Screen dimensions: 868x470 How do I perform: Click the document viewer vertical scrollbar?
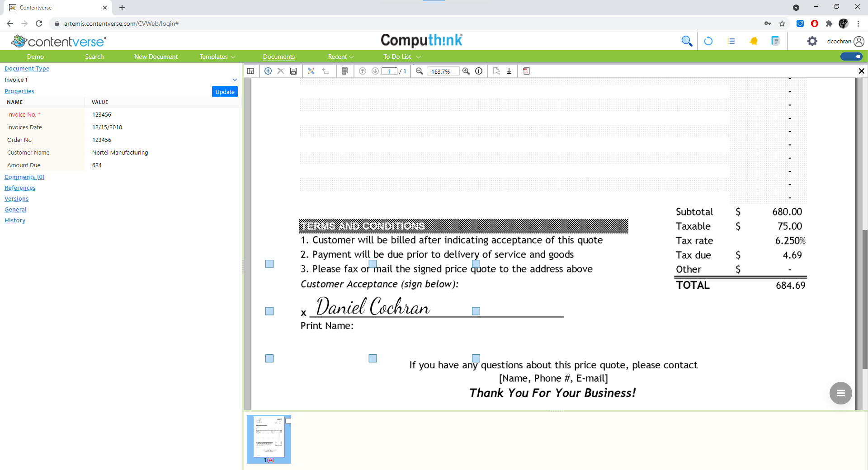coord(864,298)
